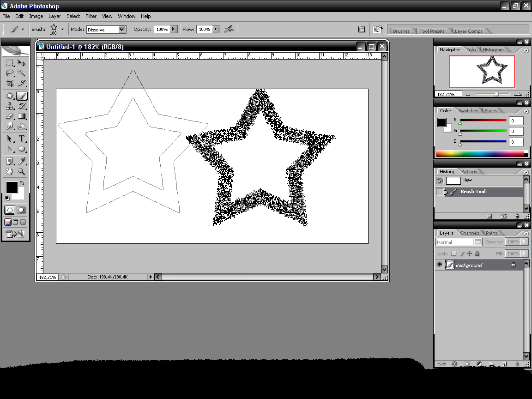Image resolution: width=532 pixels, height=399 pixels.
Task: Select the Eraser tool
Action: pyautogui.click(x=10, y=116)
